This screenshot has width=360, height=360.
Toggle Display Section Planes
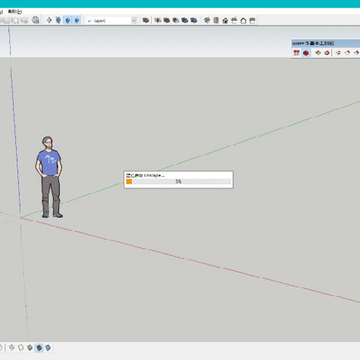(x=58, y=20)
